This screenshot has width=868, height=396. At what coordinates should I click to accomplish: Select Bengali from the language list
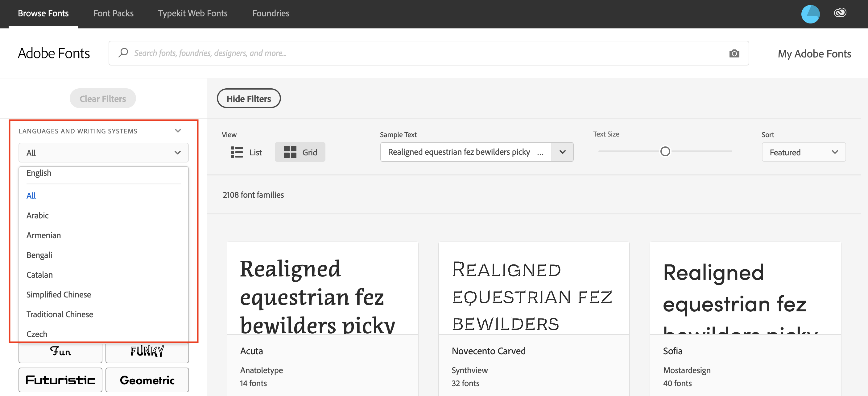[x=39, y=255]
